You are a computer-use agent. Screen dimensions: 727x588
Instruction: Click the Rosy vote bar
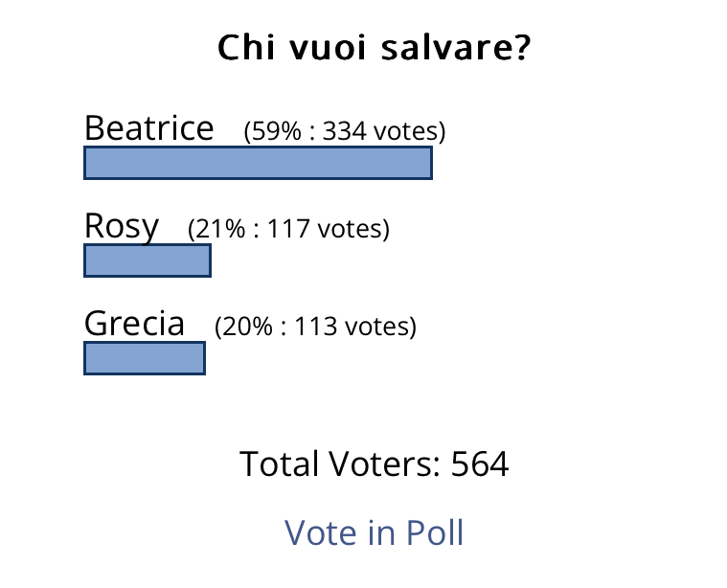click(x=148, y=260)
